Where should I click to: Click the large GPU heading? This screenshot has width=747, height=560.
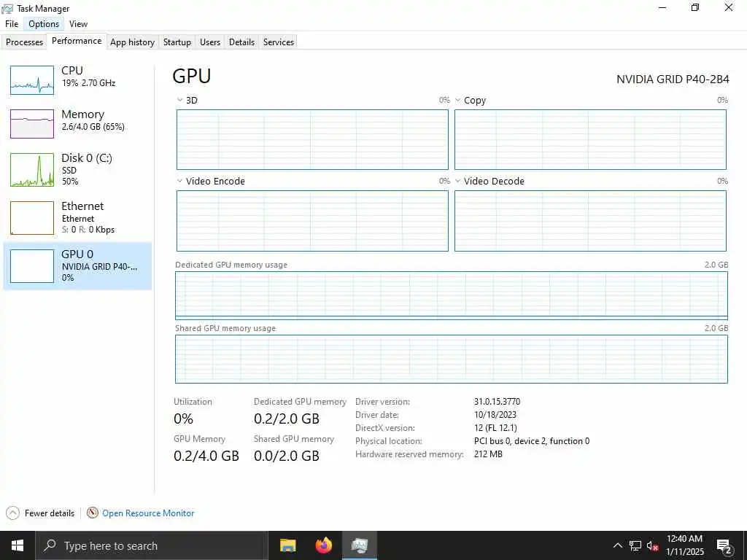point(192,76)
